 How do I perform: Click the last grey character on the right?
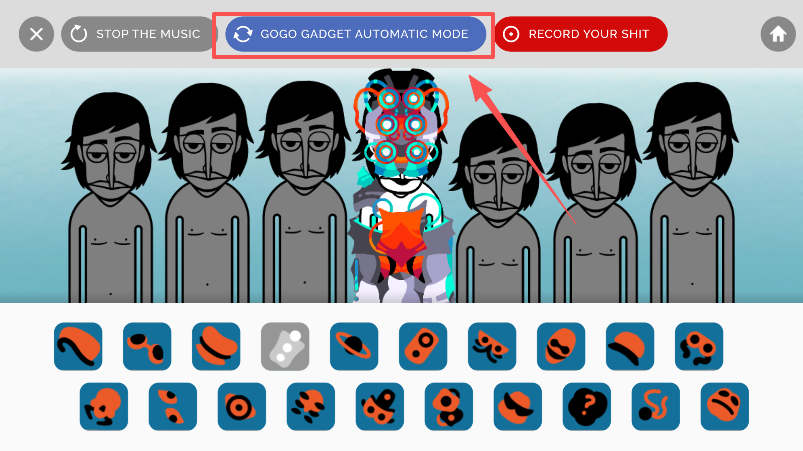click(x=691, y=194)
